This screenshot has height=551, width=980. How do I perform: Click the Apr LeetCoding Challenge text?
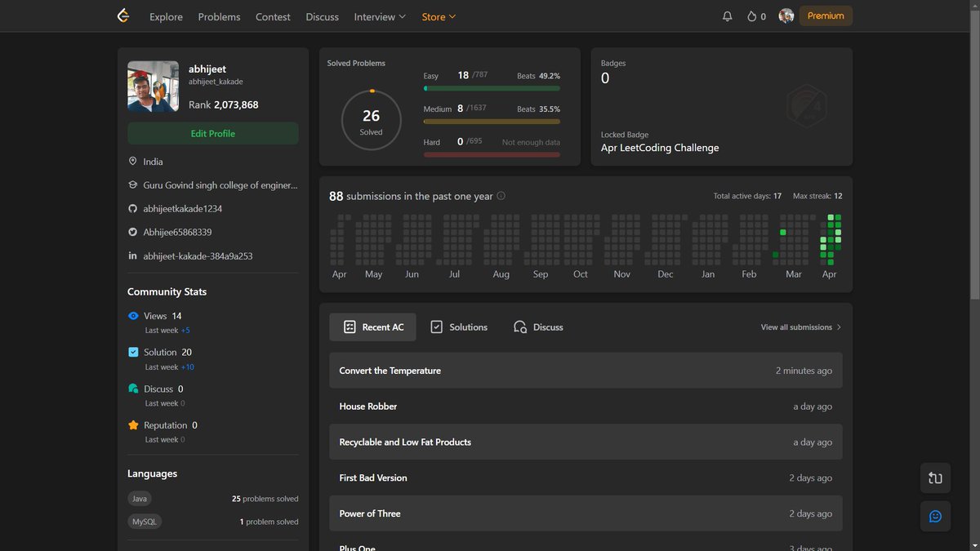click(660, 149)
